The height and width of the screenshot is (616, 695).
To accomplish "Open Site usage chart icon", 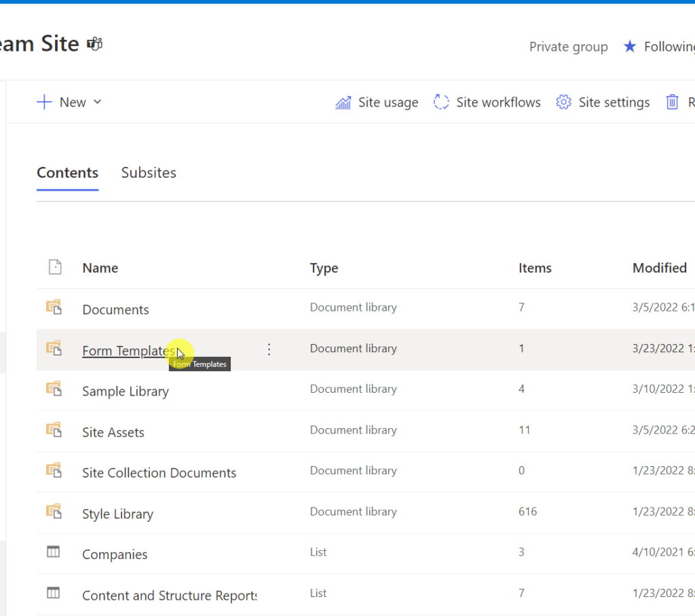I will (x=343, y=102).
